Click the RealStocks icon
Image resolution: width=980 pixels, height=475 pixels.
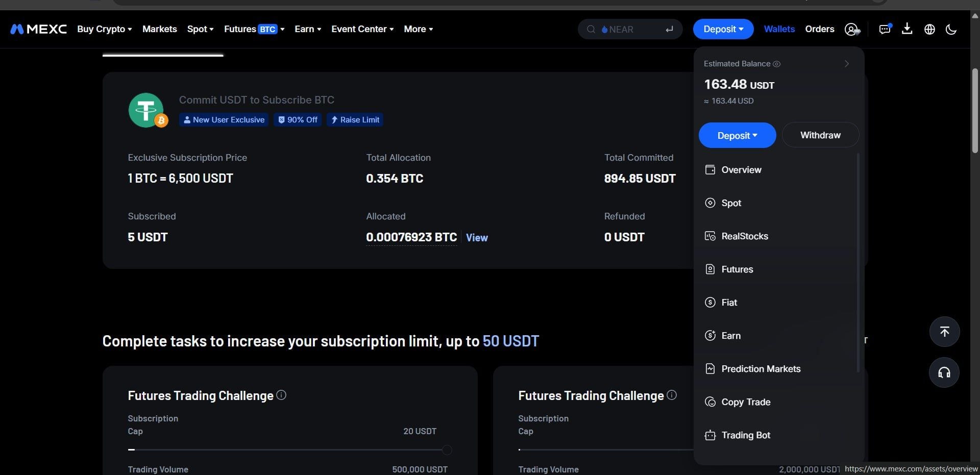tap(710, 236)
